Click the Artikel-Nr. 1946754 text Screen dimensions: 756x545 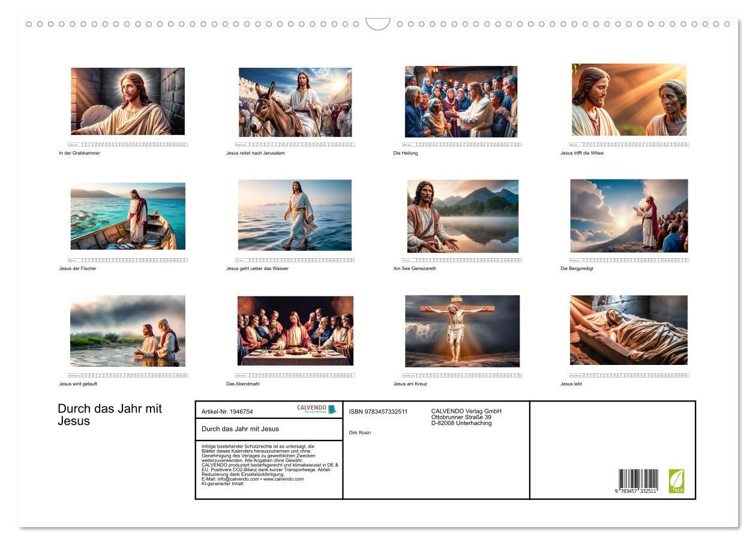[227, 412]
